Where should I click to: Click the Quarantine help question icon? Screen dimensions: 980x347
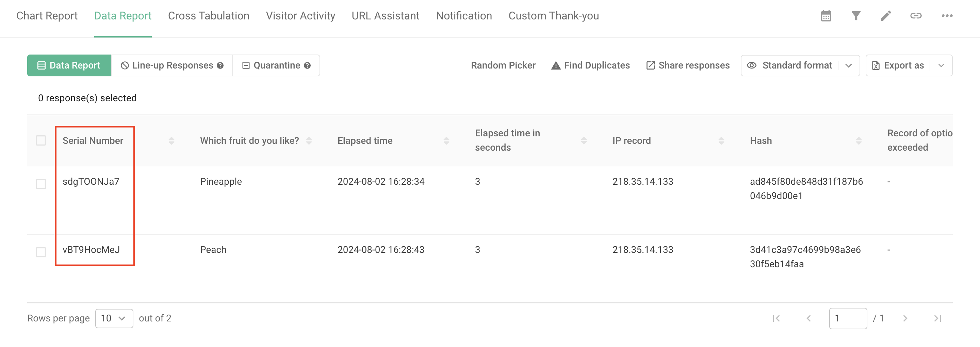click(307, 65)
